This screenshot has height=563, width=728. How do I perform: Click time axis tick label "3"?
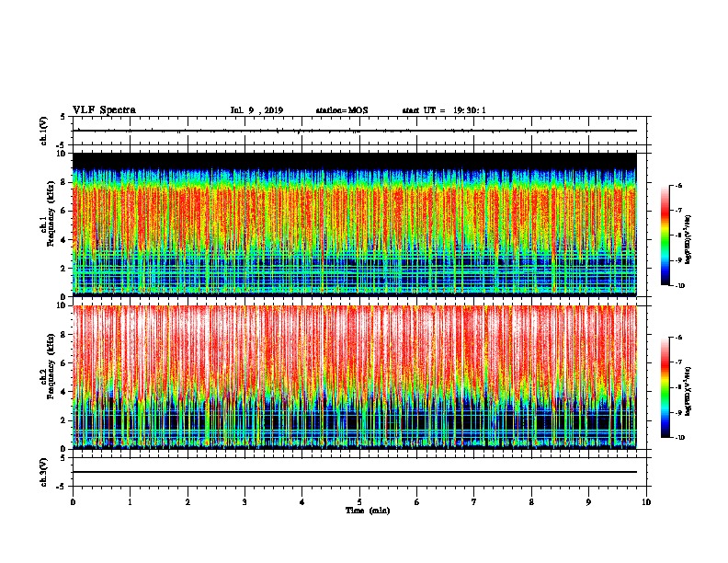click(x=245, y=501)
